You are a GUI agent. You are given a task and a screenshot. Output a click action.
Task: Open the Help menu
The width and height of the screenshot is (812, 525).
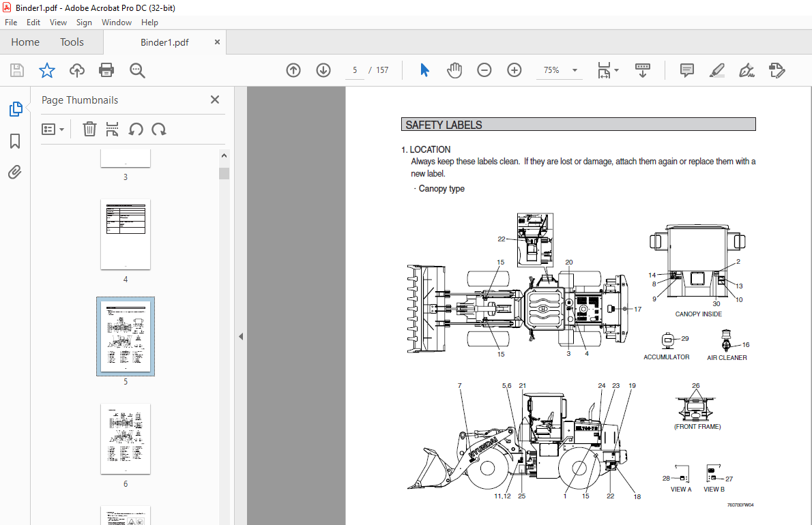pyautogui.click(x=149, y=22)
